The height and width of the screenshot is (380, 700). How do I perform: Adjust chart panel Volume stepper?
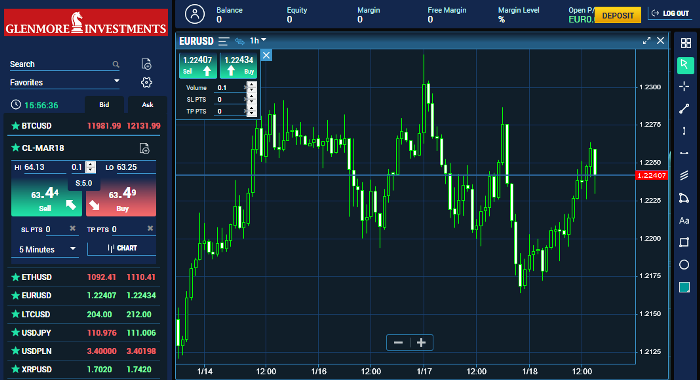(x=252, y=88)
